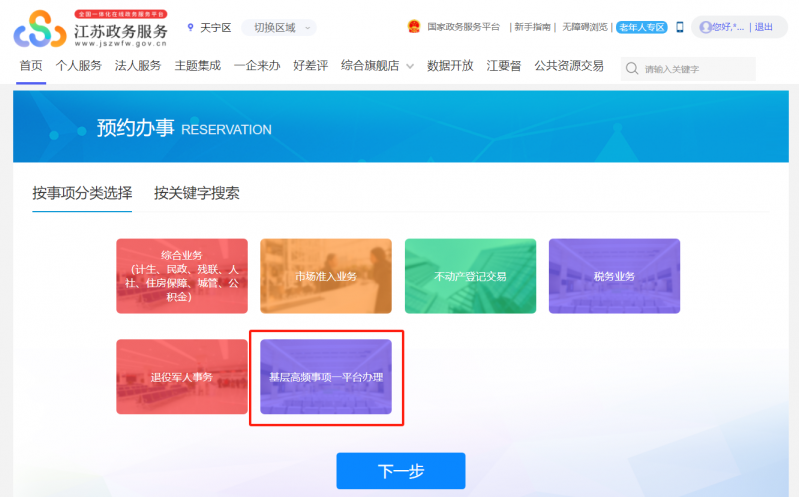Select the 按事项分类选择 tab

82,193
